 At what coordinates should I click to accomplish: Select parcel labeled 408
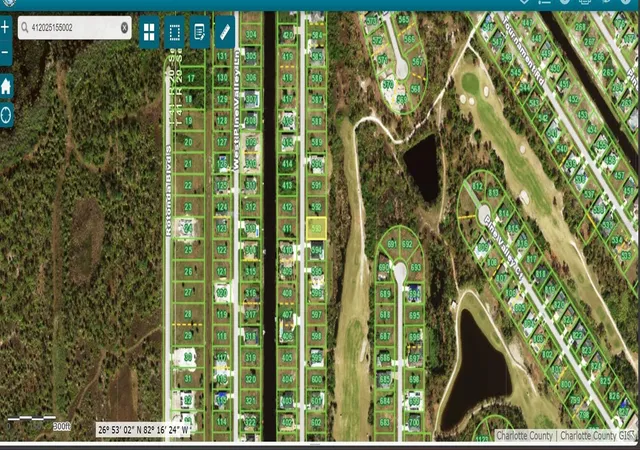coord(287,292)
